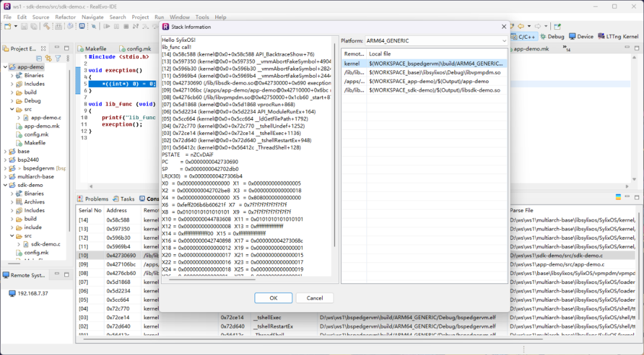Expand the multiarch-base project node
644x355 pixels.
(x=5, y=177)
